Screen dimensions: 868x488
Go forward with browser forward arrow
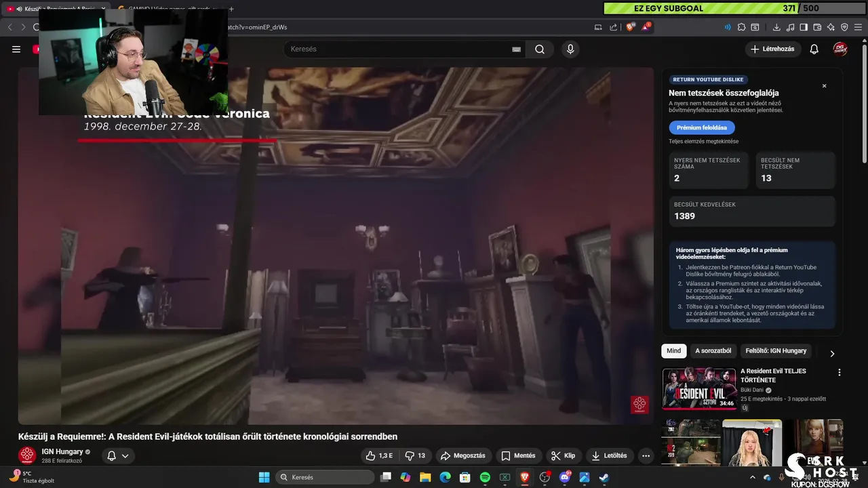click(23, 27)
